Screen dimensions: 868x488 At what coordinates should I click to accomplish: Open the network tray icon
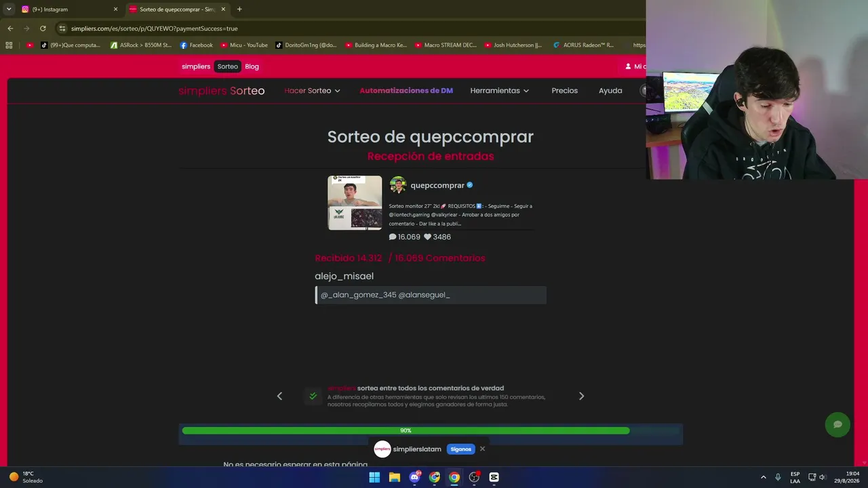[x=812, y=477]
